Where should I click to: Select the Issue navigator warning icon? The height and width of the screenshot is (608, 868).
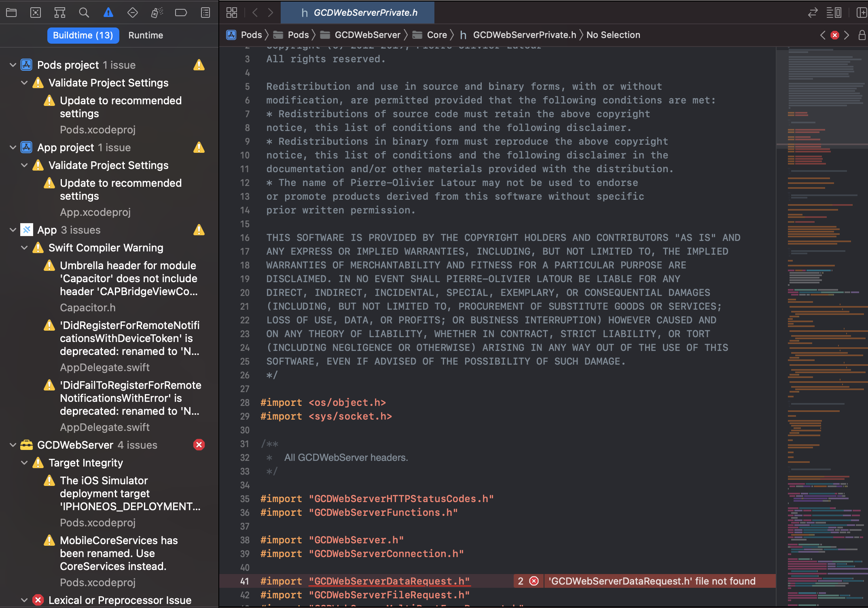(108, 13)
